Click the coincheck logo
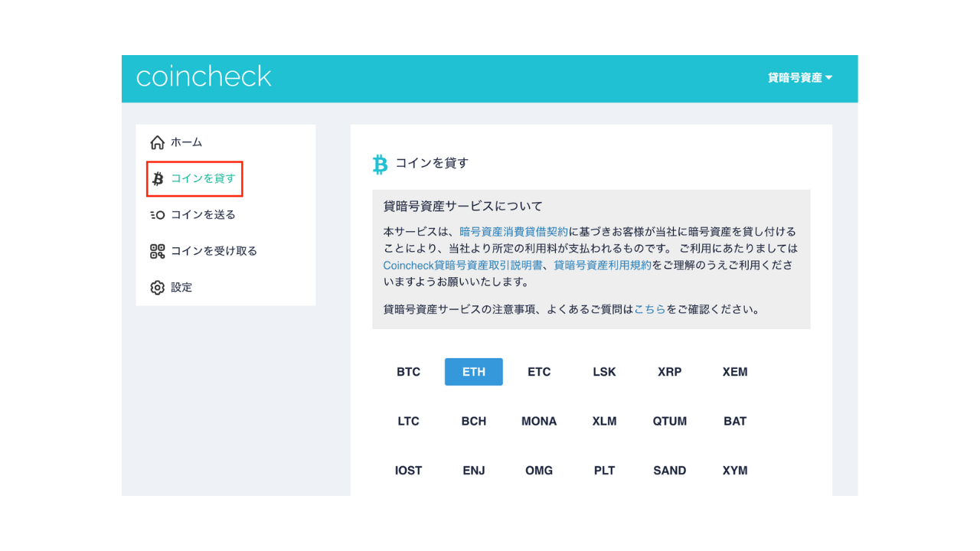The image size is (980, 551). tap(204, 76)
